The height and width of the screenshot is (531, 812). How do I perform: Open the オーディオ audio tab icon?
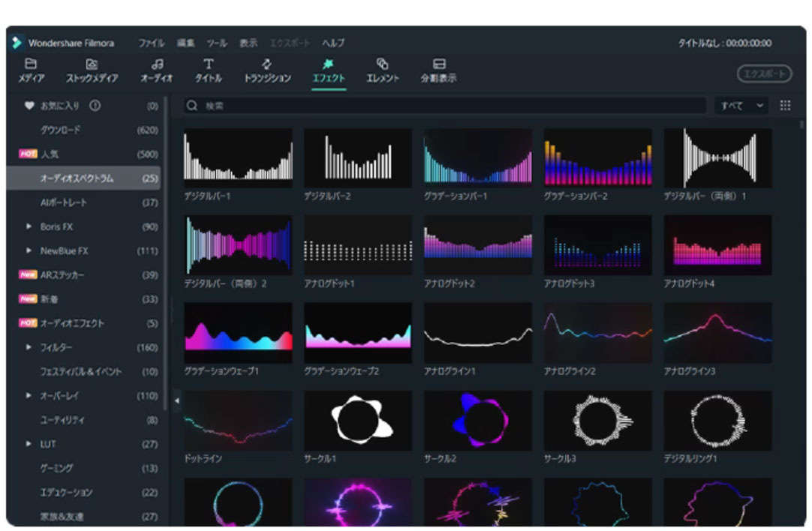click(x=157, y=64)
